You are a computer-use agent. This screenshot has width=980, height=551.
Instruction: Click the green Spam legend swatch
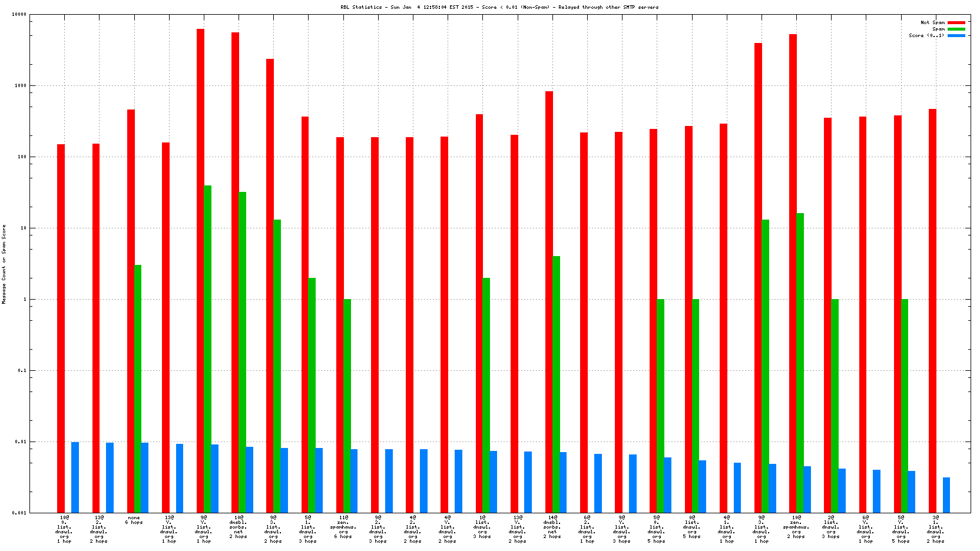point(956,29)
